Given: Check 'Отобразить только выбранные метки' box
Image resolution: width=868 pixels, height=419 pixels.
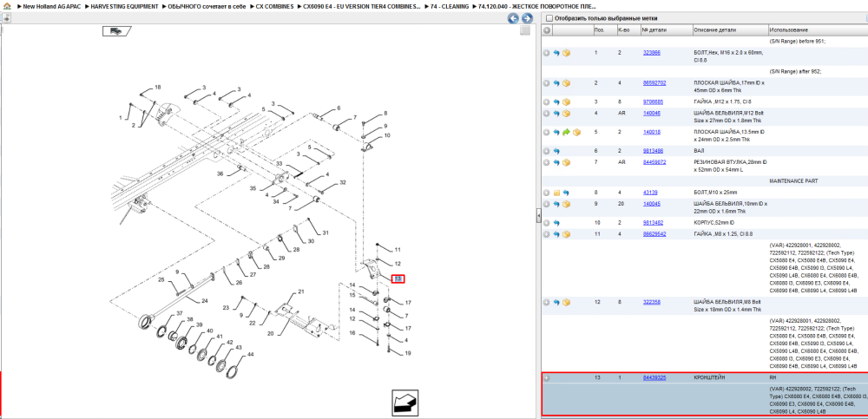Looking at the screenshot, I should tap(549, 18).
